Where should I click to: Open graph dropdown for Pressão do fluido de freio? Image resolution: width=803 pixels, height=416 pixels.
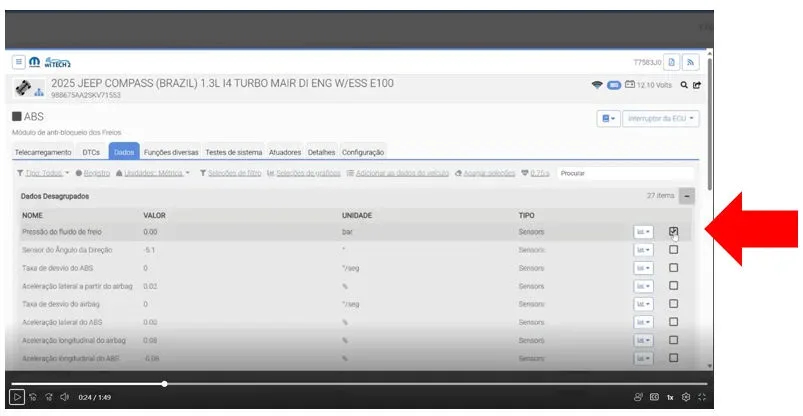pos(643,232)
